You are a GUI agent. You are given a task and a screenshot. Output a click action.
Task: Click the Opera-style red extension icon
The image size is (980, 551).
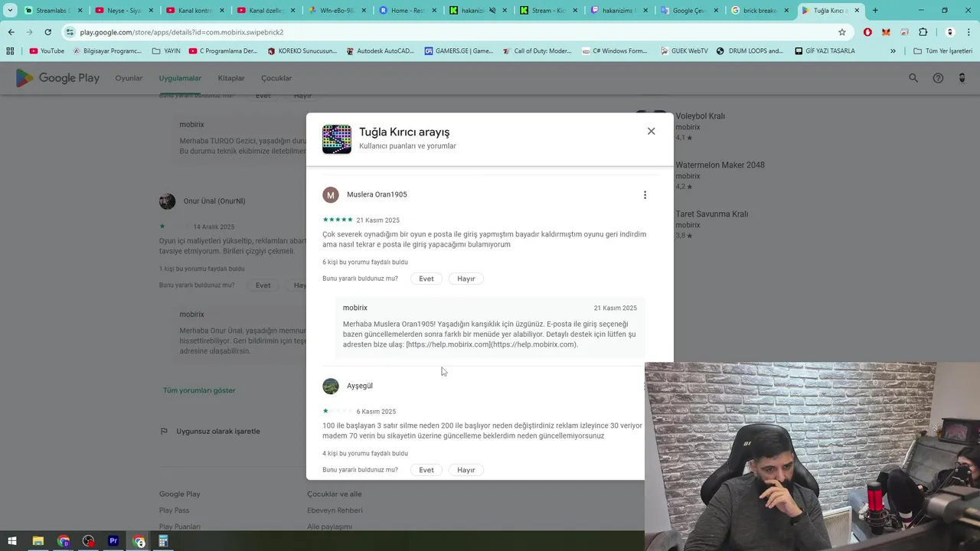coord(867,32)
